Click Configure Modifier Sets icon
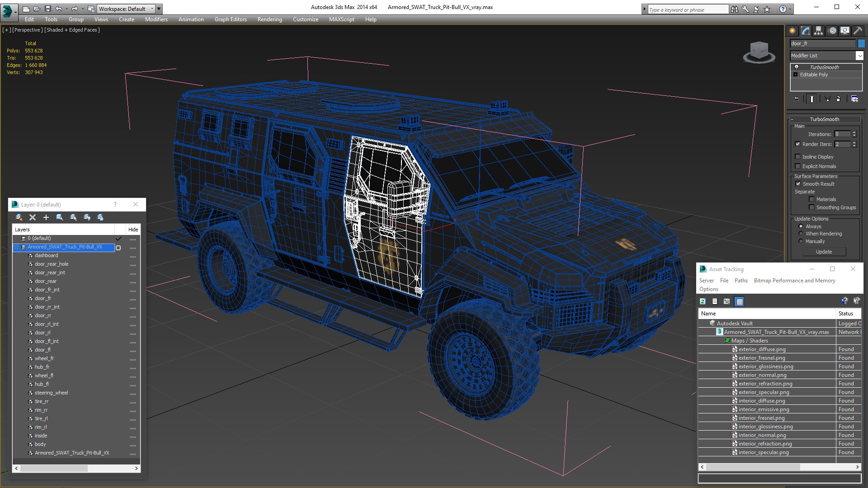 point(854,99)
